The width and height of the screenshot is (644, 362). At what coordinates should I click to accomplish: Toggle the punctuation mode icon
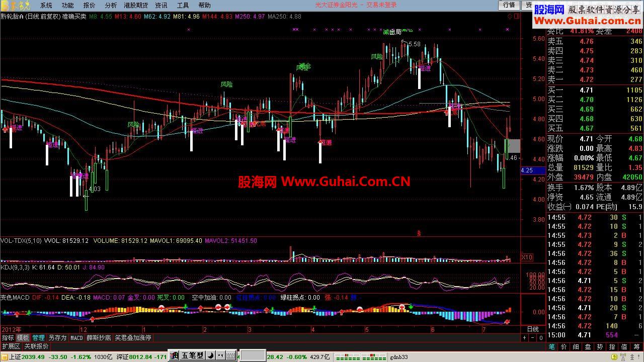pyautogui.click(x=220, y=355)
